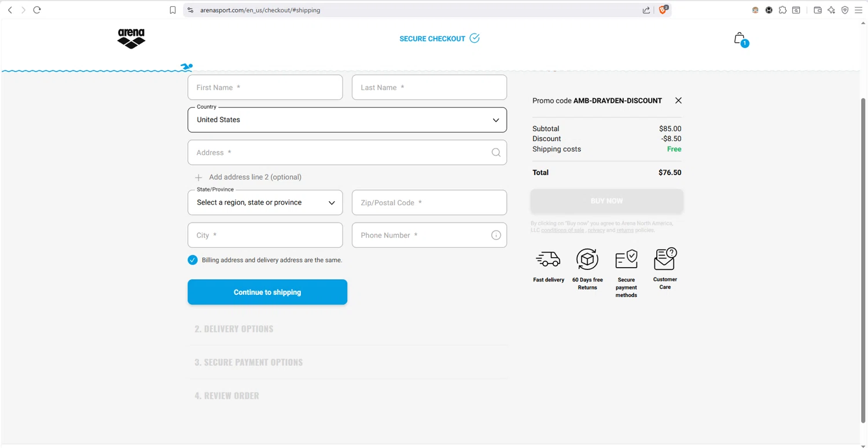The width and height of the screenshot is (868, 448).
Task: Click the Zip/Postal Code field
Action: tap(429, 202)
